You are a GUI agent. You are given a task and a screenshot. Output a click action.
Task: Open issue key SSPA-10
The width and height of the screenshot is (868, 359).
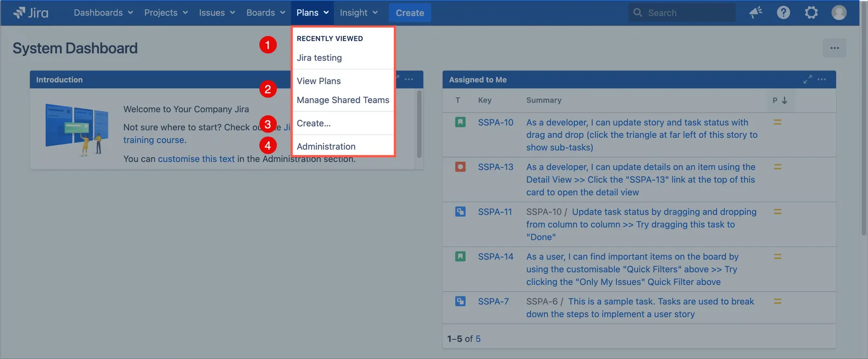(495, 123)
